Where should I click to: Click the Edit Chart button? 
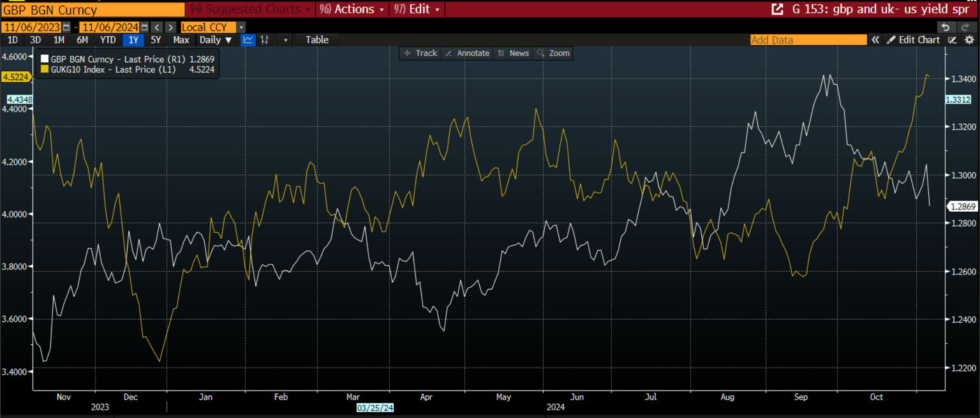point(913,40)
